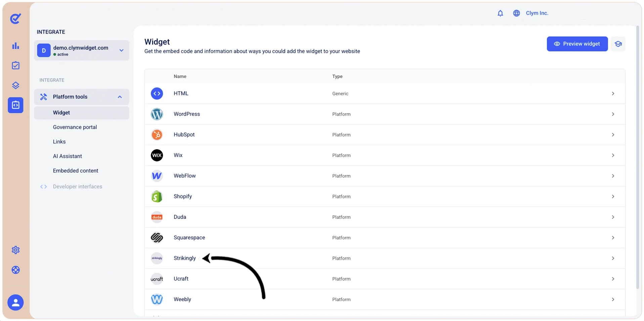
Task: Expand the WebFlow row chevron
Action: tap(613, 176)
